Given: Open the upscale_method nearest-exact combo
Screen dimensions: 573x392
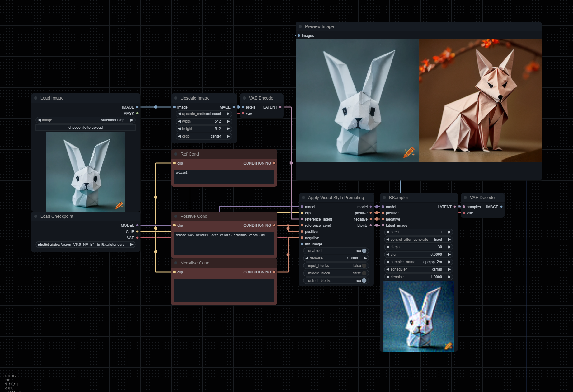Looking at the screenshot, I should 204,114.
